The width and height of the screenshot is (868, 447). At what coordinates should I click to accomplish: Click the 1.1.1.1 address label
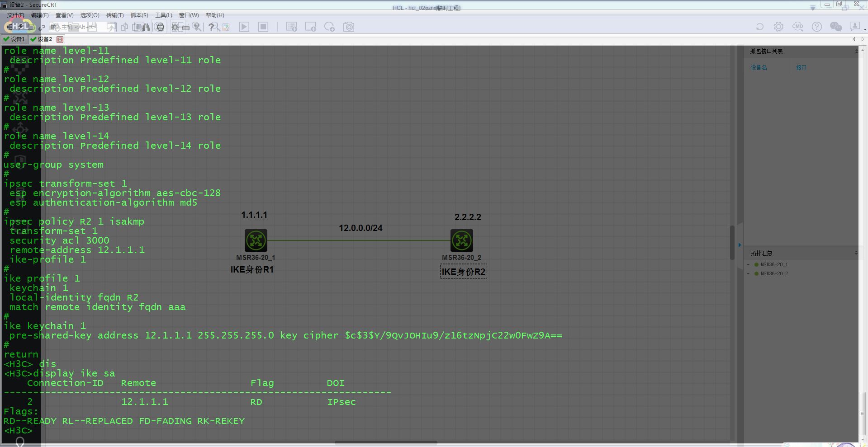(254, 215)
